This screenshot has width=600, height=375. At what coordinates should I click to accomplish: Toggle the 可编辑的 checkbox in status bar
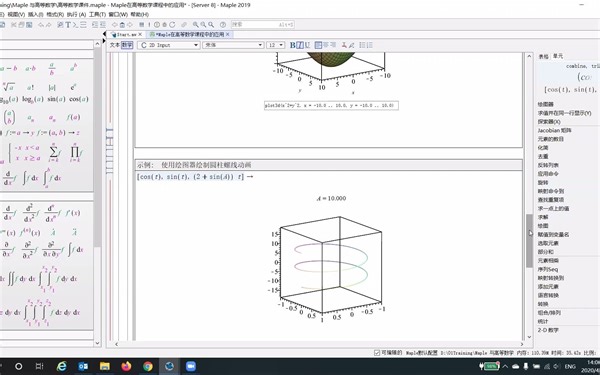pos(377,353)
